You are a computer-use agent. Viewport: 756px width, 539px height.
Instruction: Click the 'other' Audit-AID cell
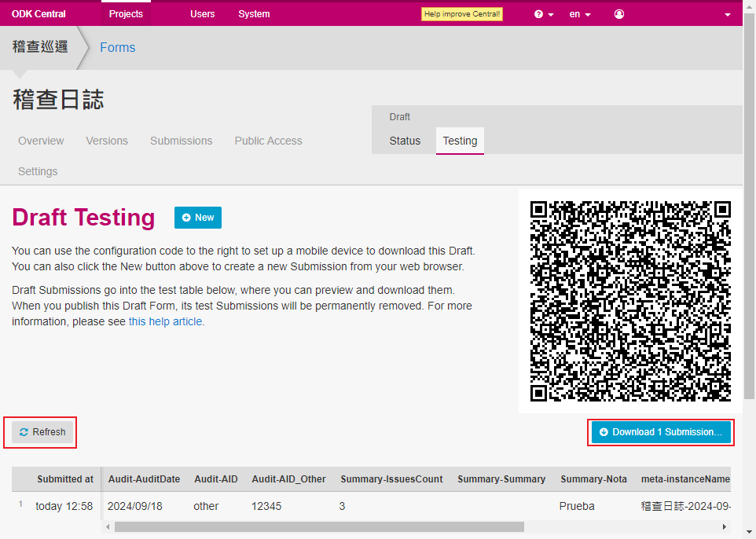206,506
